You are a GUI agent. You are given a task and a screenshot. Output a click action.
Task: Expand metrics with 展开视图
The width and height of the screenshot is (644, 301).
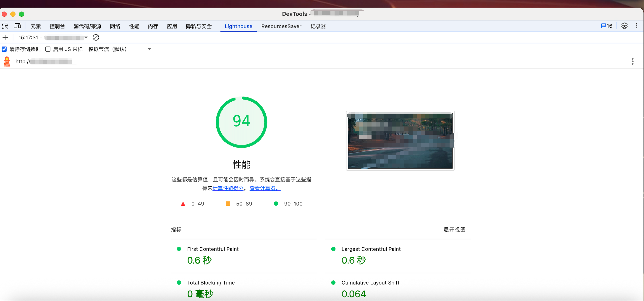pos(454,230)
